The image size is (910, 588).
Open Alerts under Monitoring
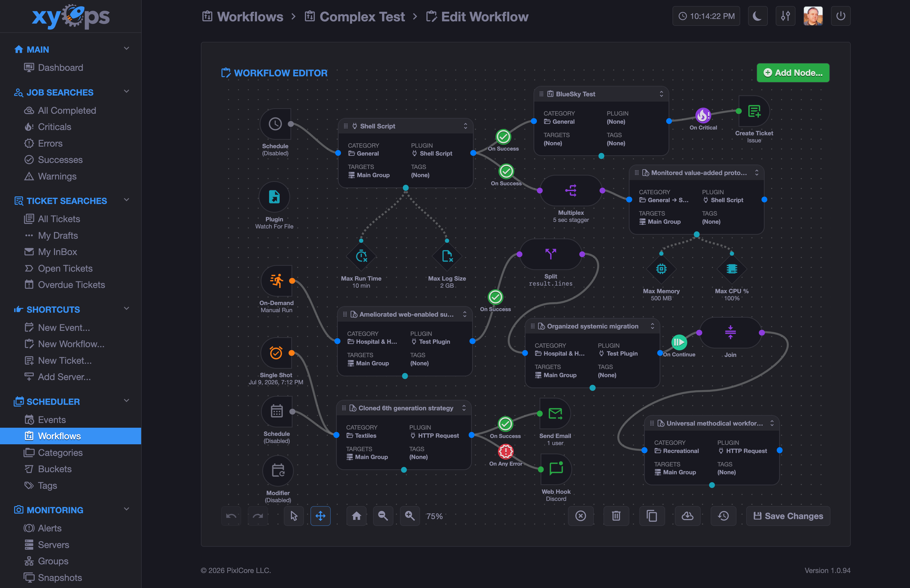(x=71, y=528)
